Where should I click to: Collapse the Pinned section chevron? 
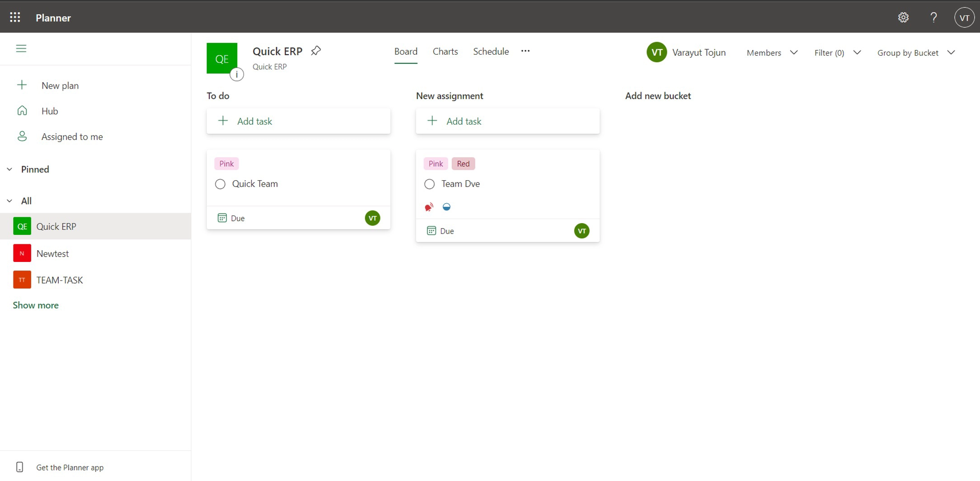pyautogui.click(x=9, y=169)
